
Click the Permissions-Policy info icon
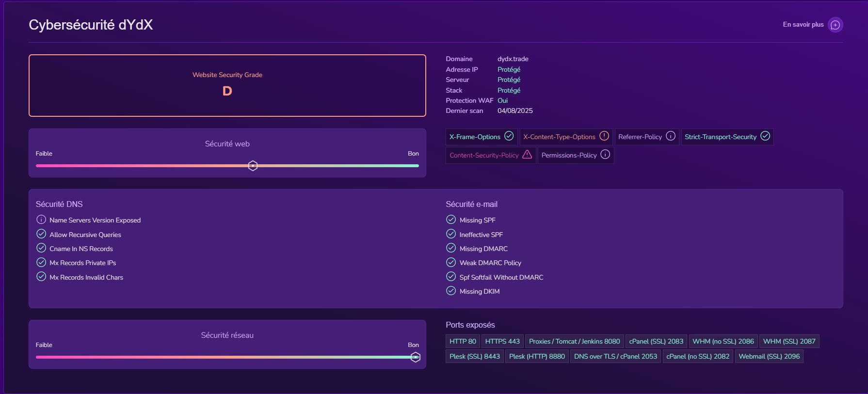605,155
